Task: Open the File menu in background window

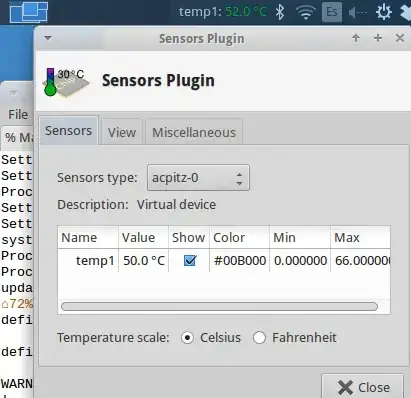Action: [x=18, y=115]
